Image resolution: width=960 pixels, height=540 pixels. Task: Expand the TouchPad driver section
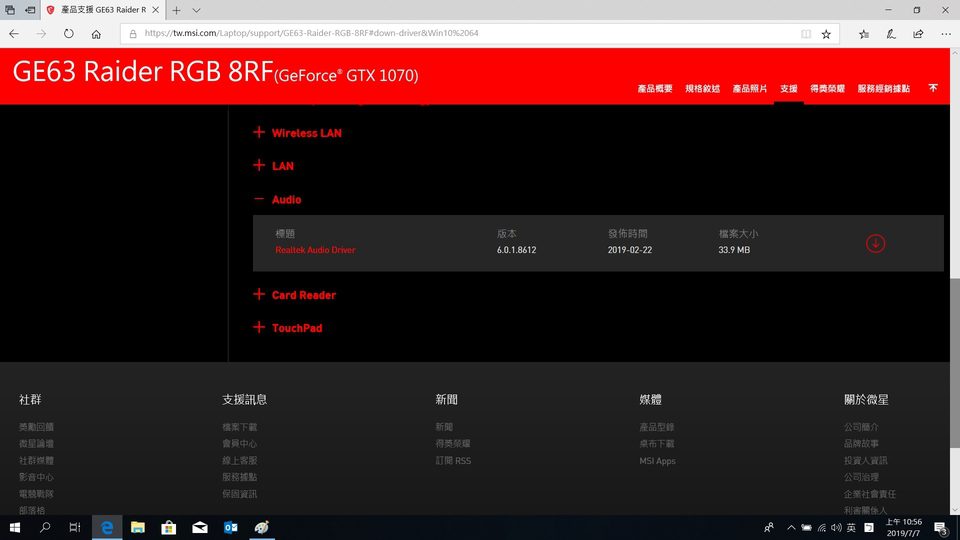[288, 328]
